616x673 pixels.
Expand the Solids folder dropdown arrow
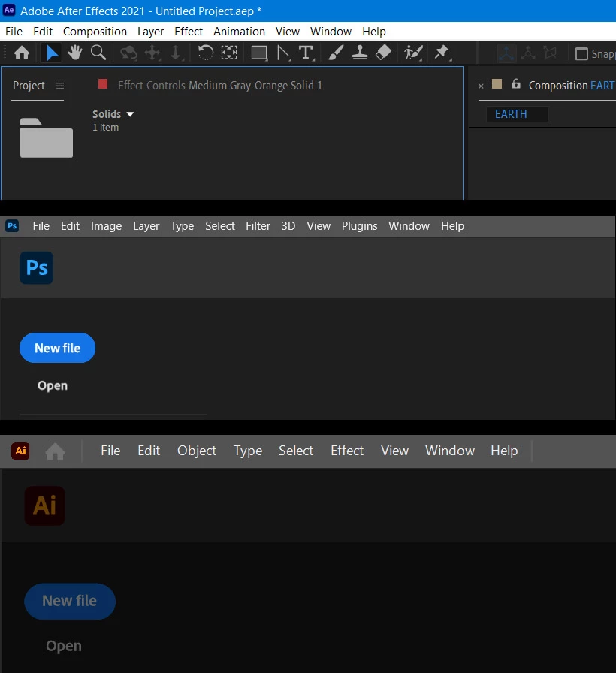(130, 114)
